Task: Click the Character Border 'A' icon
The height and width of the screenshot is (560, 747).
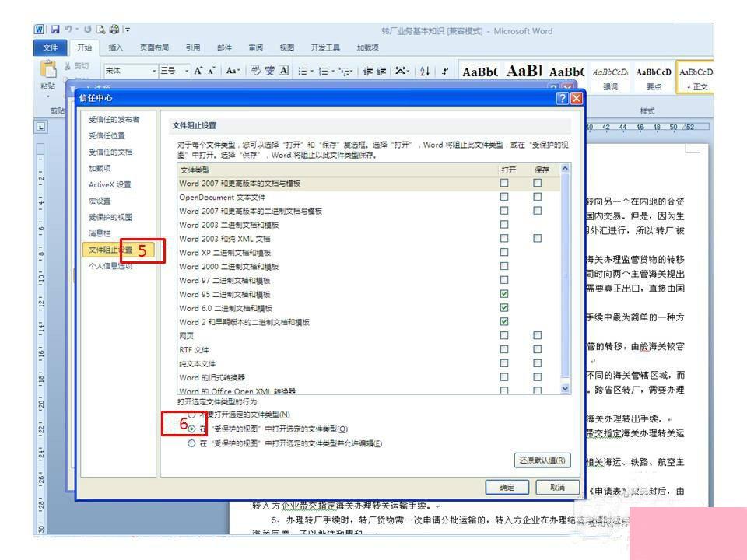Action: point(284,71)
